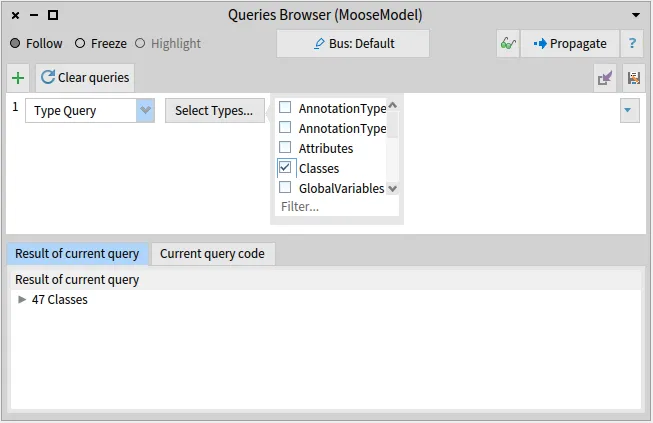This screenshot has width=653, height=423.
Task: Click the Propagate button
Action: pyautogui.click(x=570, y=43)
